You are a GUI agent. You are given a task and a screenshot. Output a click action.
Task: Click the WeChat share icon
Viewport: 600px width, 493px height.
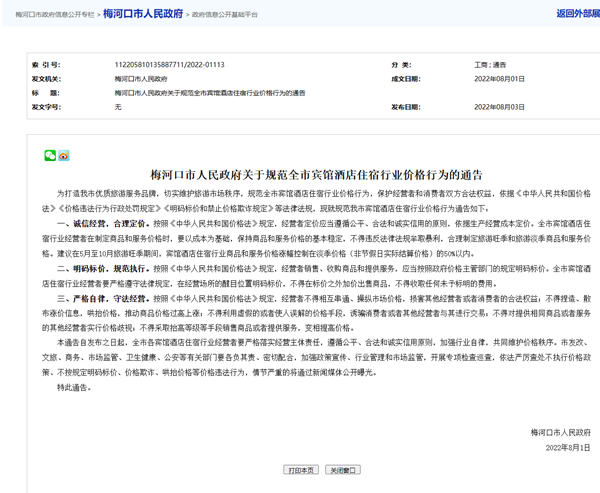click(50, 156)
